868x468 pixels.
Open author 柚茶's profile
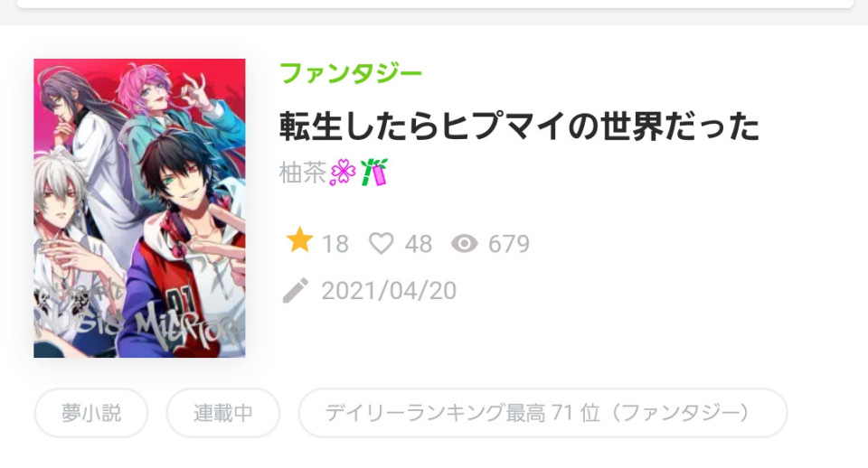[x=303, y=173]
